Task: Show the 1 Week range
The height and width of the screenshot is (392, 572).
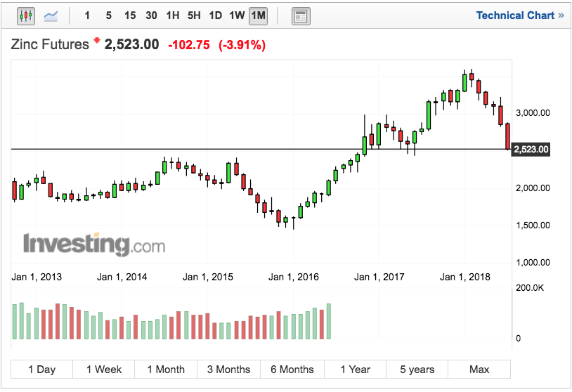Action: pyautogui.click(x=103, y=370)
